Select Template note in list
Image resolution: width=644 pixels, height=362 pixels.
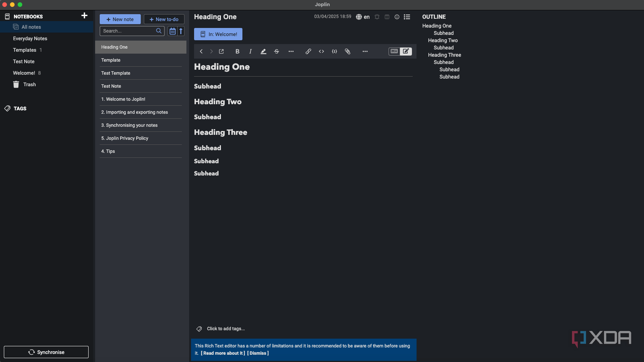pyautogui.click(x=141, y=60)
